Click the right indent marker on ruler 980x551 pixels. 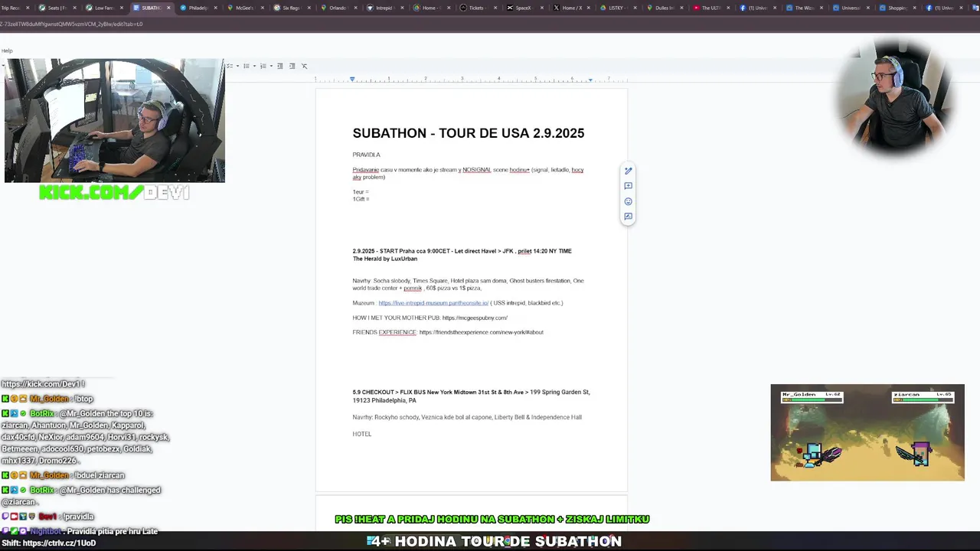click(x=590, y=79)
